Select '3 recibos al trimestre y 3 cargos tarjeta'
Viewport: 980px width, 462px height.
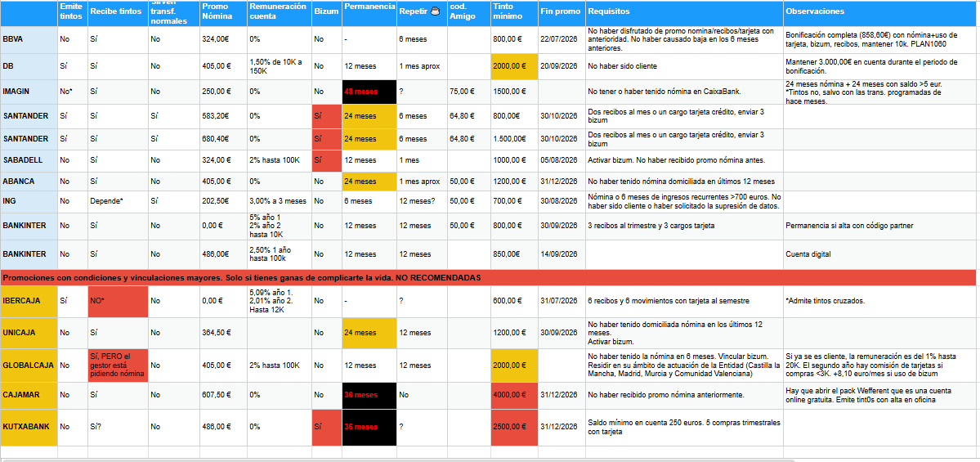point(684,226)
